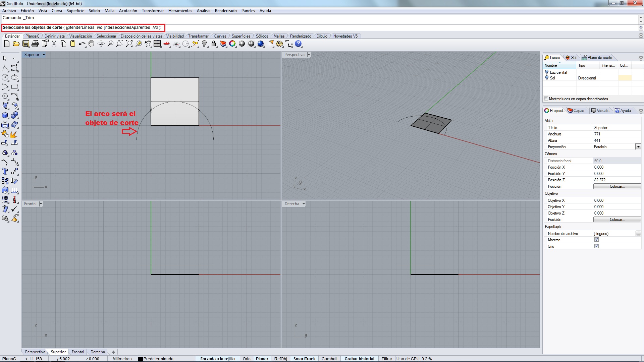Toggle the Gris checkbox
This screenshot has height=362, width=644.
(x=596, y=246)
